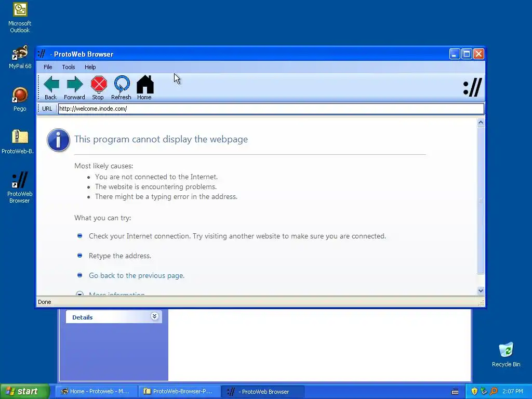The width and height of the screenshot is (532, 399).
Task: Select the MyPal 68 desktop icon
Action: pos(20,57)
